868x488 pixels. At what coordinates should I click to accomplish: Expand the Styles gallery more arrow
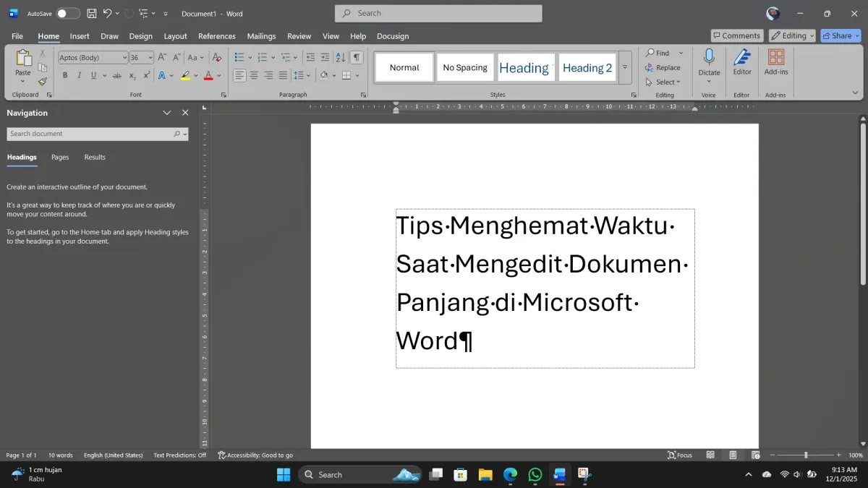(x=625, y=67)
